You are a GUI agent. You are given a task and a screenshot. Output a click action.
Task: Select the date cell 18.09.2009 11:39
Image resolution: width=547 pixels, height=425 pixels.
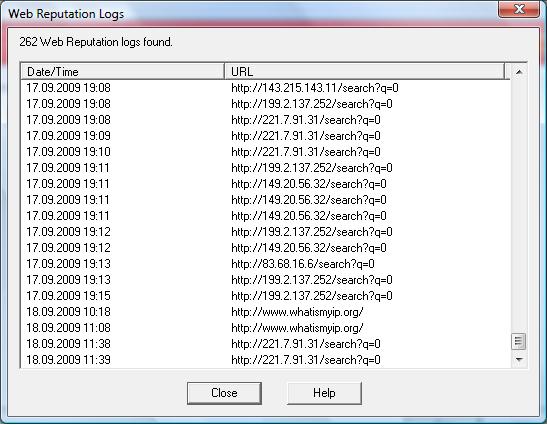68,360
